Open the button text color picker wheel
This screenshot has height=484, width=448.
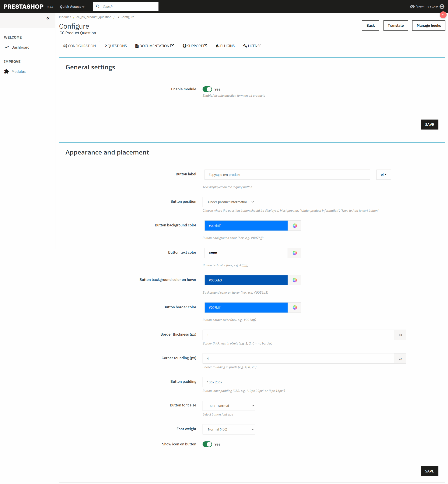point(295,253)
